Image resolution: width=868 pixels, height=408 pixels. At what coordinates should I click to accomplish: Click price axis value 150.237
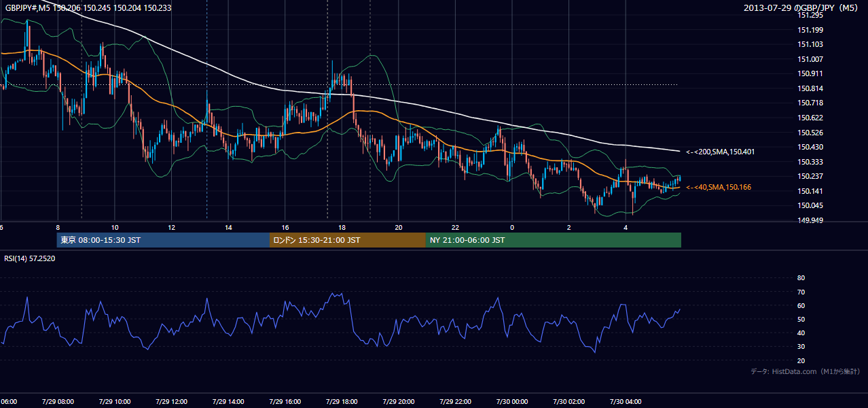click(811, 176)
